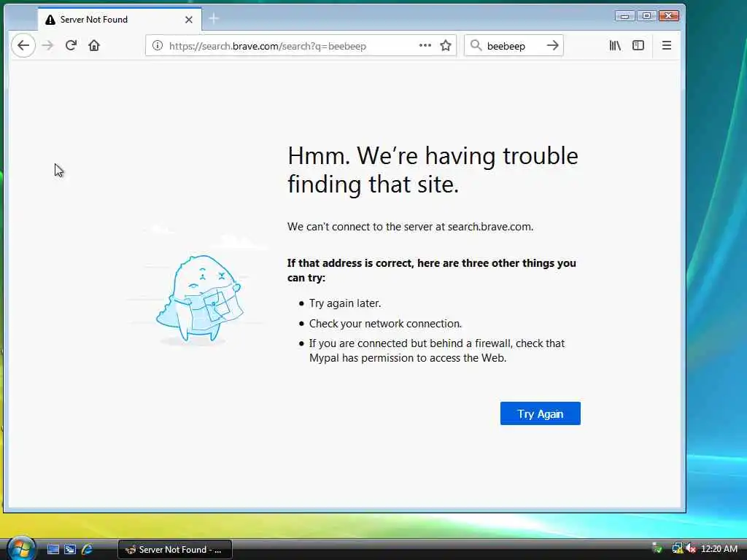Open the home page icon

coord(94,46)
